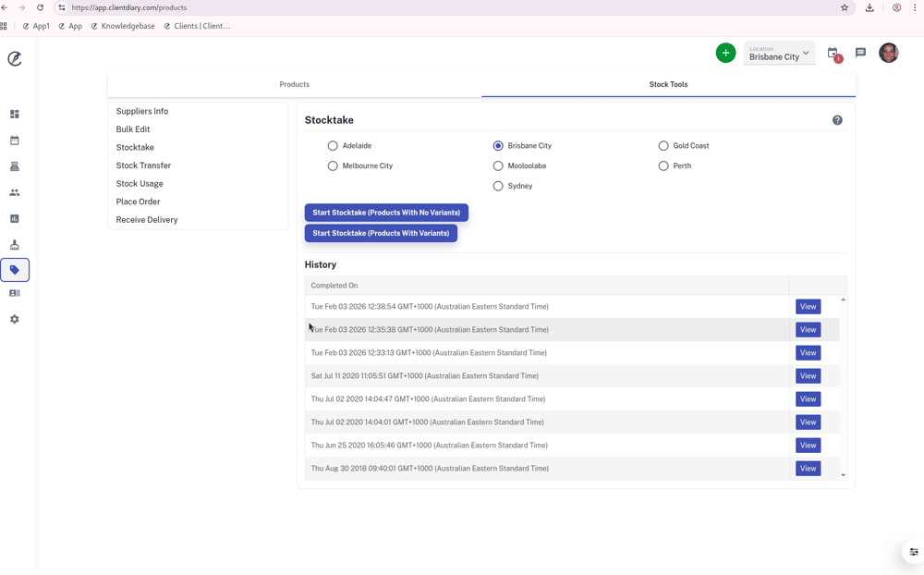Click the Stocktake help question mark icon

837,120
